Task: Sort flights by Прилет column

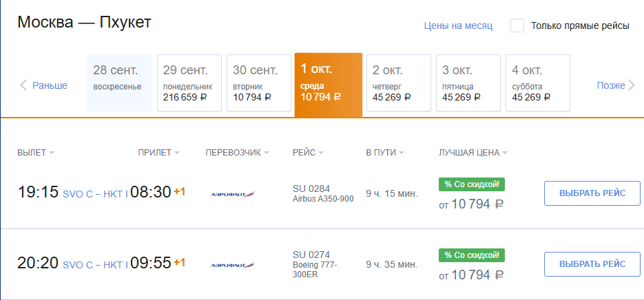Action: coord(158,153)
